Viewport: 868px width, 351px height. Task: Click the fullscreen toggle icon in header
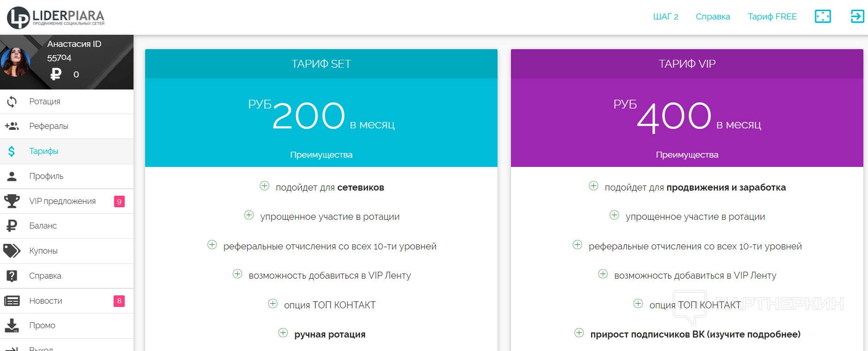tap(823, 16)
